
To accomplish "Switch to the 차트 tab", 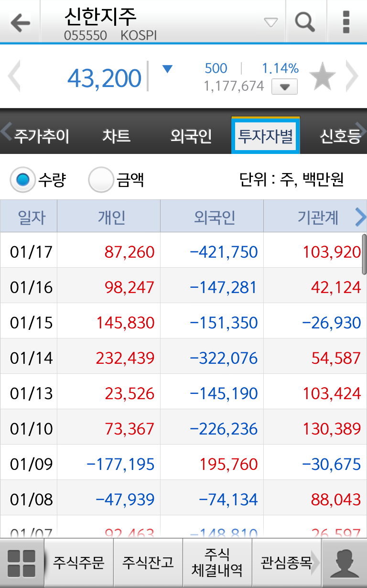I will (x=116, y=136).
